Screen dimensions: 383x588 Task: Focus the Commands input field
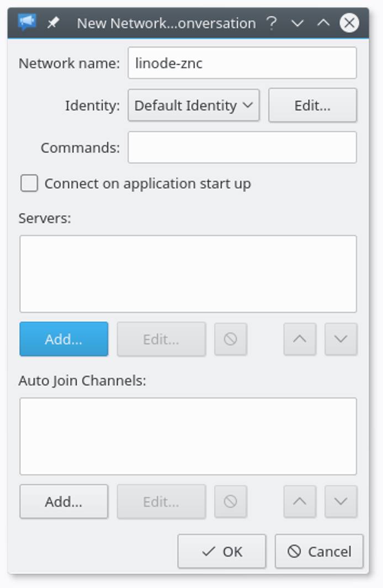point(242,147)
